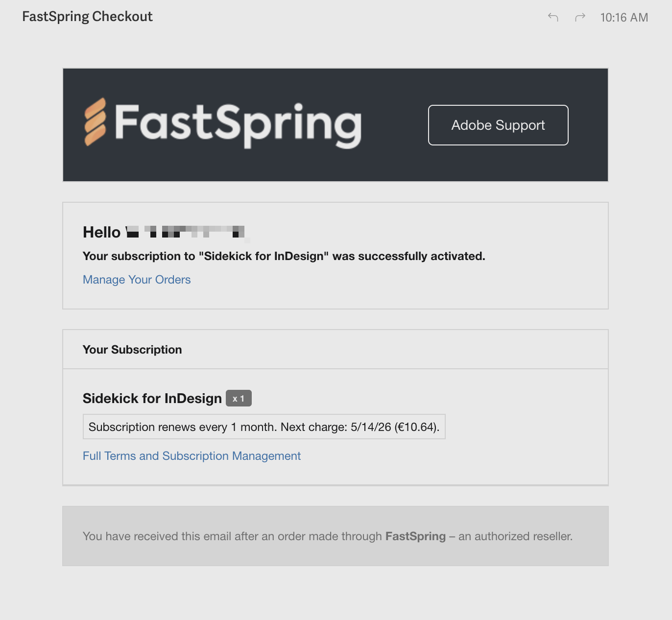The image size is (672, 620).
Task: Click the 10:16 AM timestamp
Action: 624,17
